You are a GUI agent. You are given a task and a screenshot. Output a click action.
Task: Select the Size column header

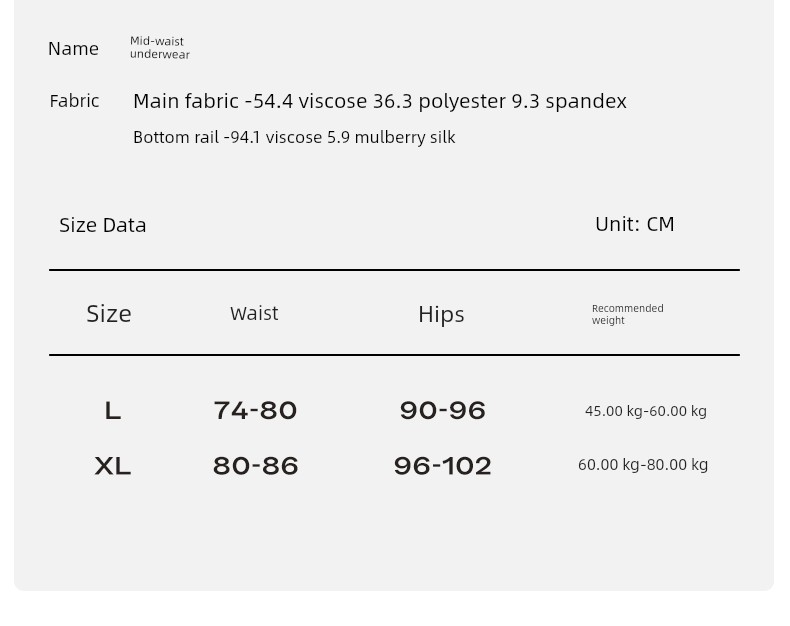(109, 314)
